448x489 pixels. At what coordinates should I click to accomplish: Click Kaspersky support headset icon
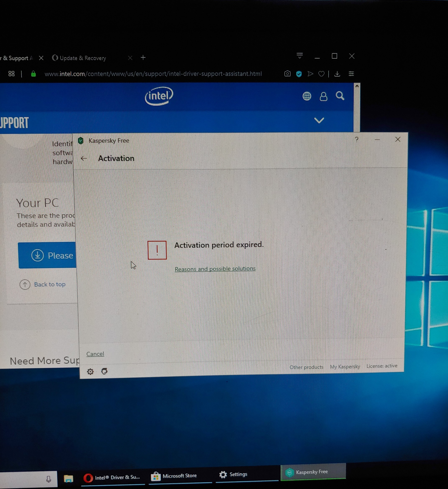(105, 371)
